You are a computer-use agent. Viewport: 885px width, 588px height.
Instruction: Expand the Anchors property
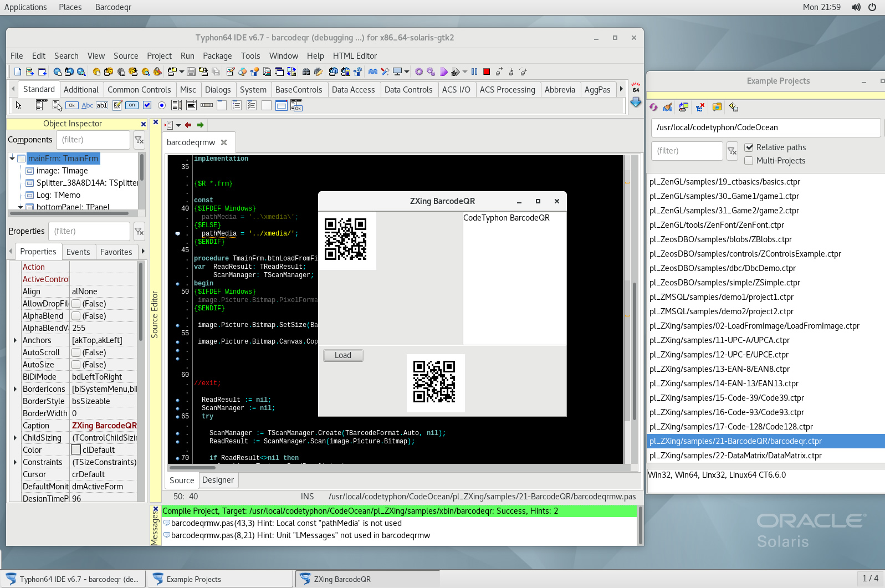(x=15, y=340)
